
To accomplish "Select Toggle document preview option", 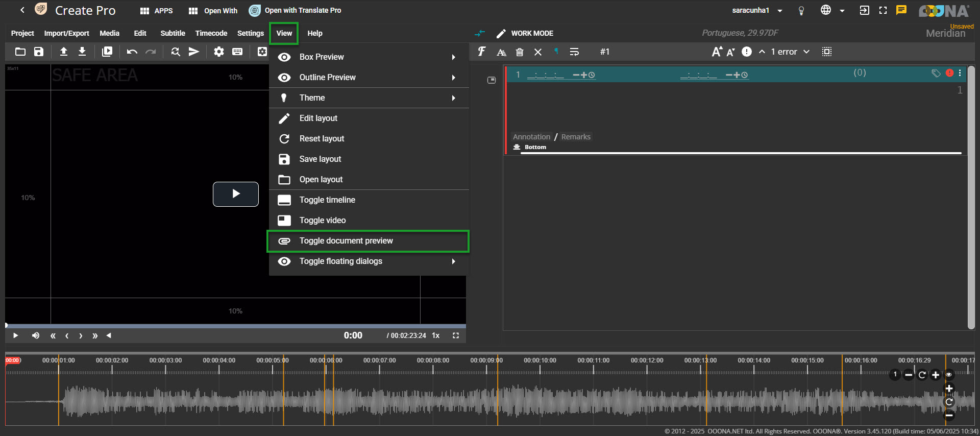I will (346, 241).
